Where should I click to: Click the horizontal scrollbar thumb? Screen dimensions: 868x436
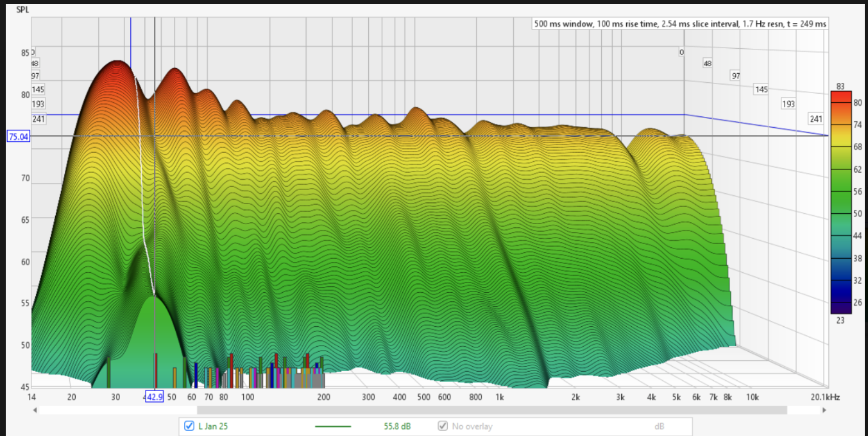[x=492, y=410]
